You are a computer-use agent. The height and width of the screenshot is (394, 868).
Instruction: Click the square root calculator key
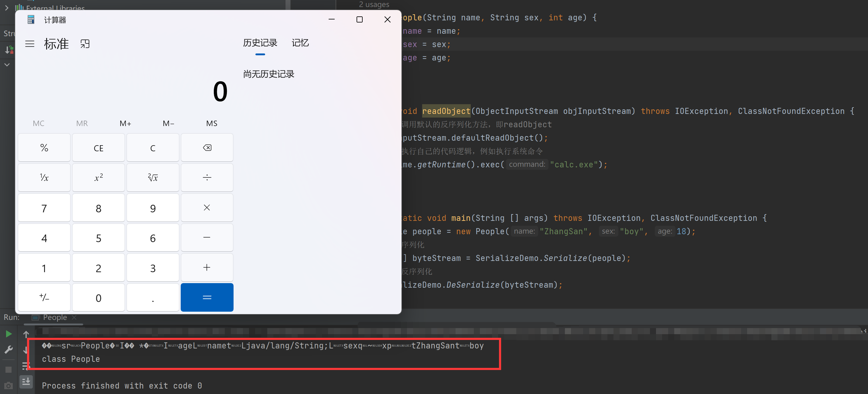(x=153, y=178)
